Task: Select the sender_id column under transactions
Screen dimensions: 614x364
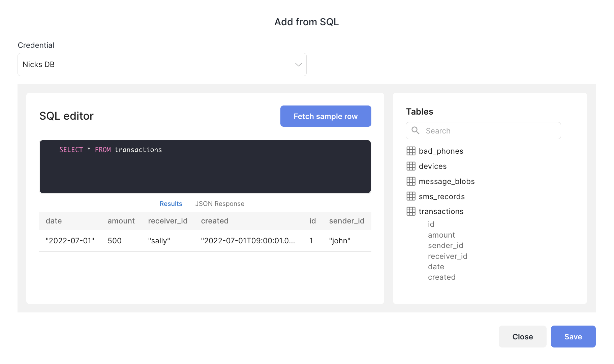Action: coord(446,245)
